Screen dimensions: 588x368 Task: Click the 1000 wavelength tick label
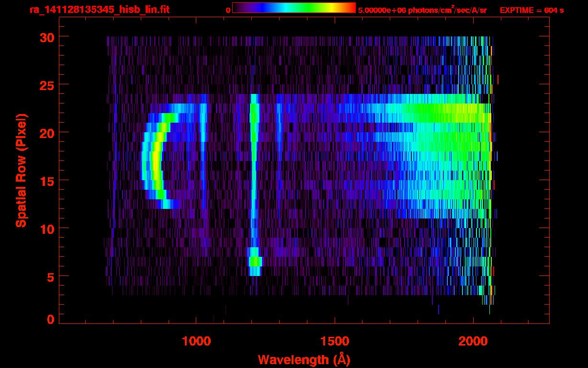coord(196,342)
